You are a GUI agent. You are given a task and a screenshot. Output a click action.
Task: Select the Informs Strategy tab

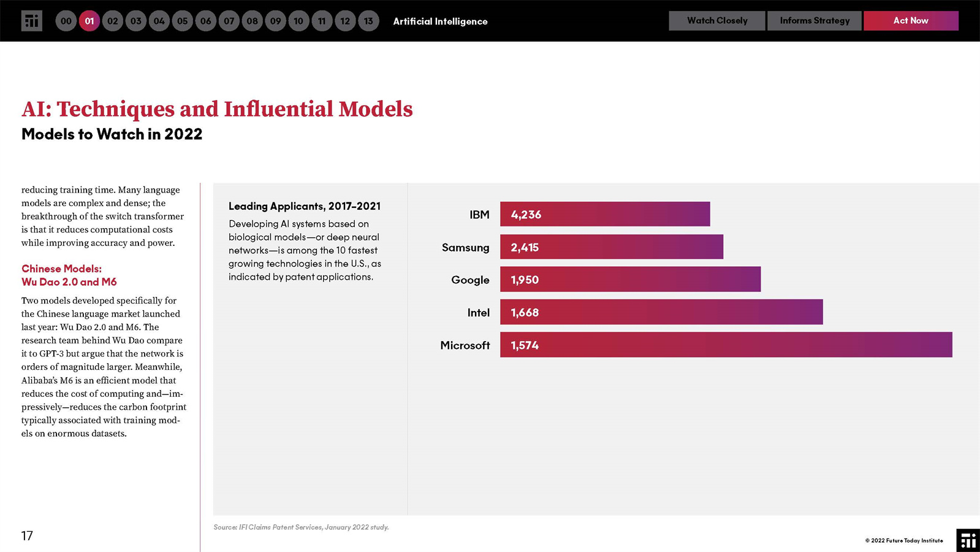pyautogui.click(x=814, y=21)
